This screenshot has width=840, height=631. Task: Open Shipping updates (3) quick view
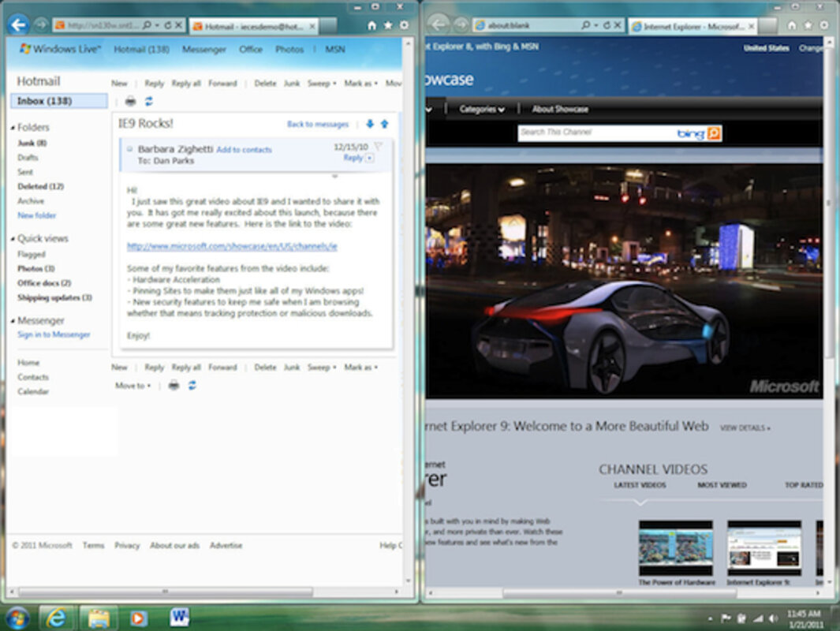point(54,298)
